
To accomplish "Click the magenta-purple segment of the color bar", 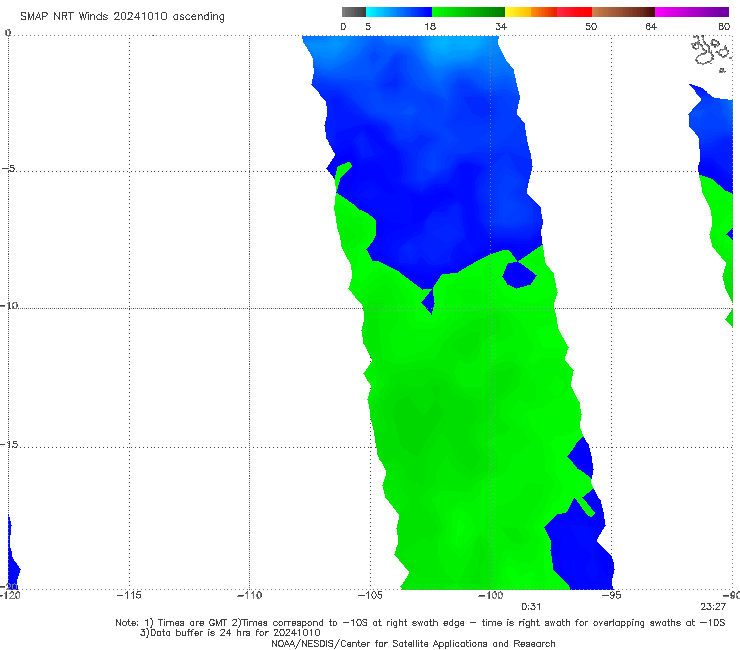I will [692, 12].
